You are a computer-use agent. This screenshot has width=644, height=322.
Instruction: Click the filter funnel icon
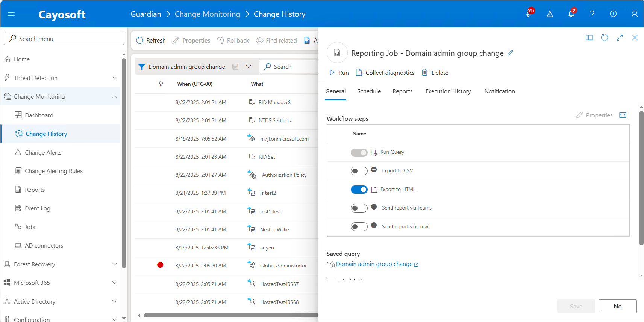(x=142, y=67)
